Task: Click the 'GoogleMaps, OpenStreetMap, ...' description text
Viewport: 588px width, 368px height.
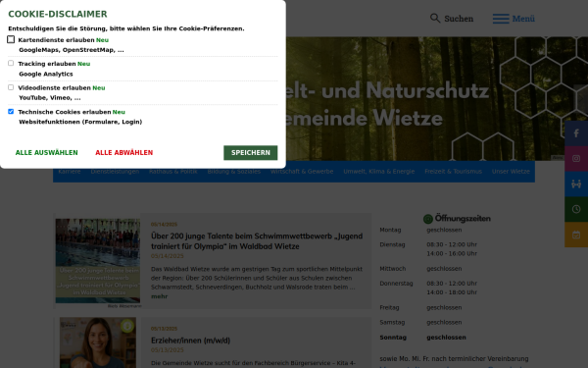Action: pyautogui.click(x=72, y=50)
